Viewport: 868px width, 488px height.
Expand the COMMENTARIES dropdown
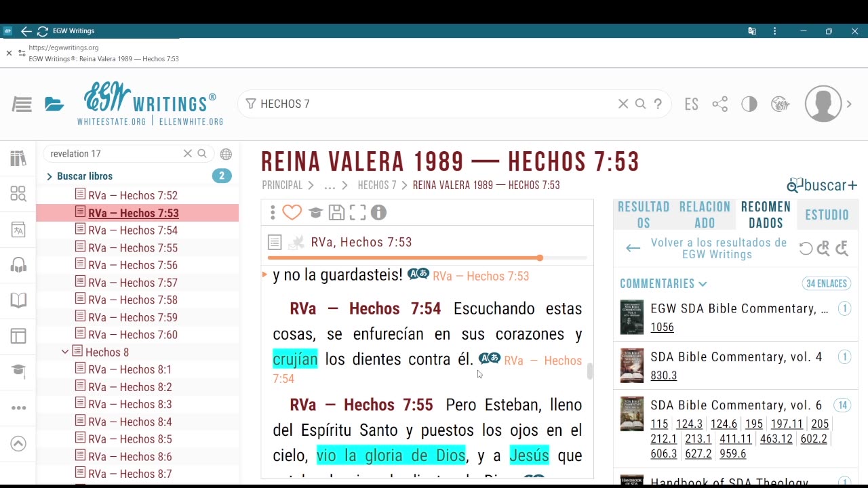tap(663, 284)
